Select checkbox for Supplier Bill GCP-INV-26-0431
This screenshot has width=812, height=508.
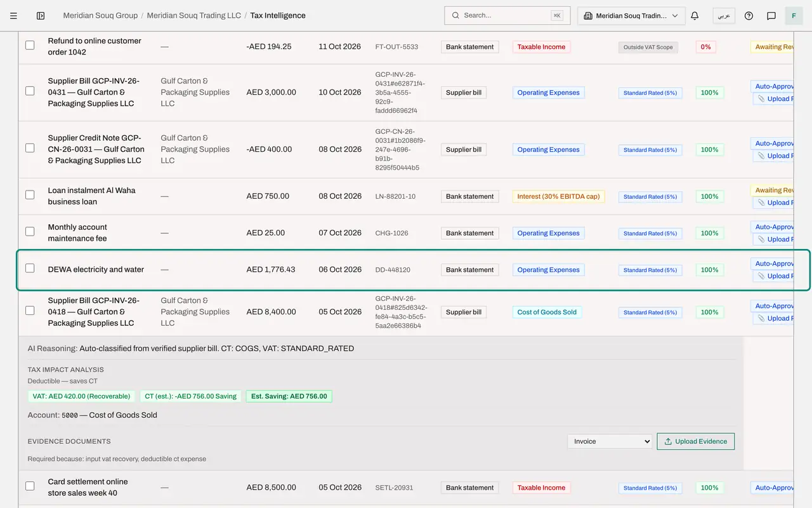click(30, 91)
